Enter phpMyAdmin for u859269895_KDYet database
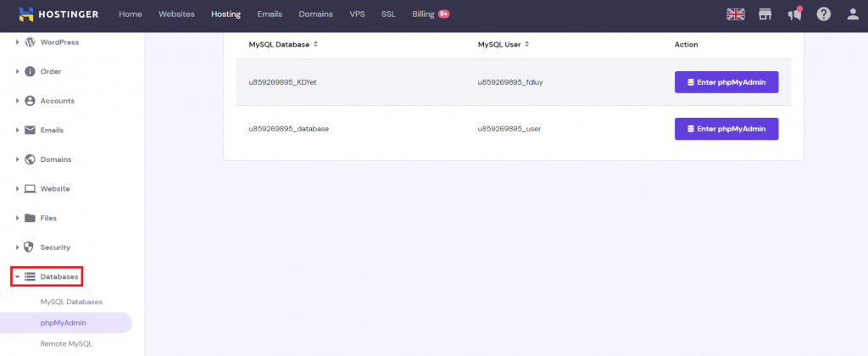Viewport: 868px width, 356px height. coord(726,82)
